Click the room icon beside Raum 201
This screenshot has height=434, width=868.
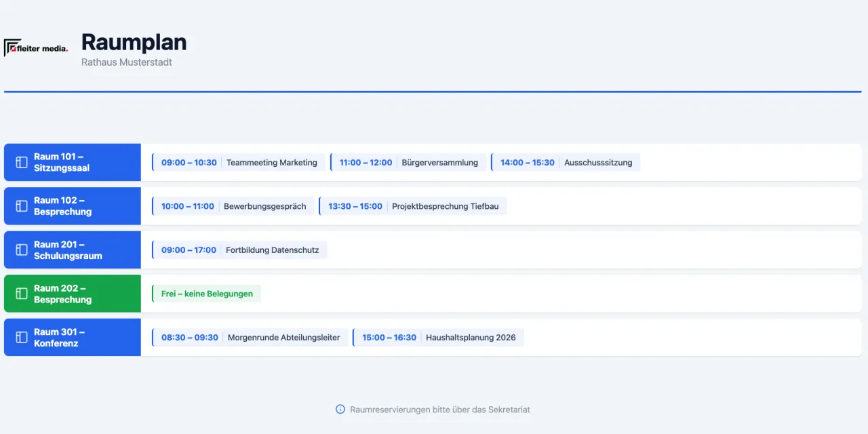22,250
